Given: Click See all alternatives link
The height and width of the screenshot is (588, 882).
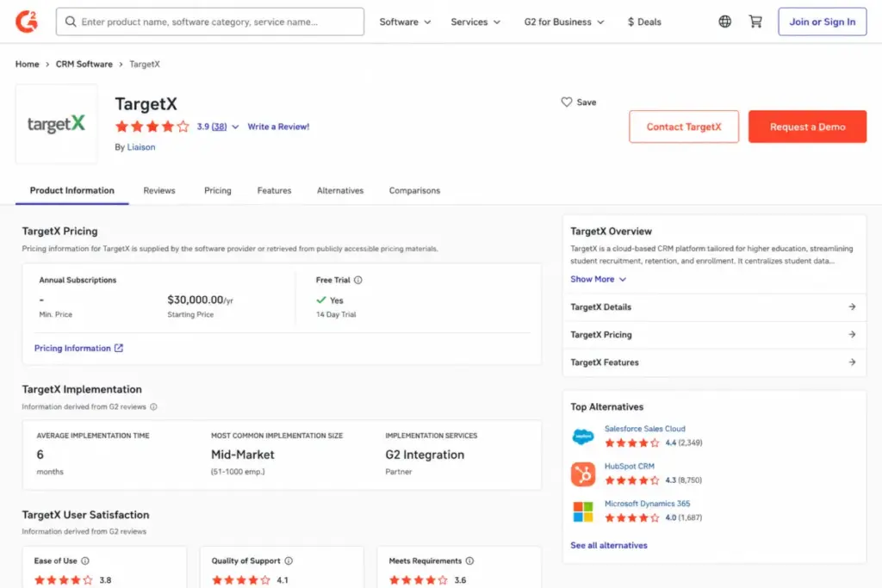Looking at the screenshot, I should click(x=609, y=545).
